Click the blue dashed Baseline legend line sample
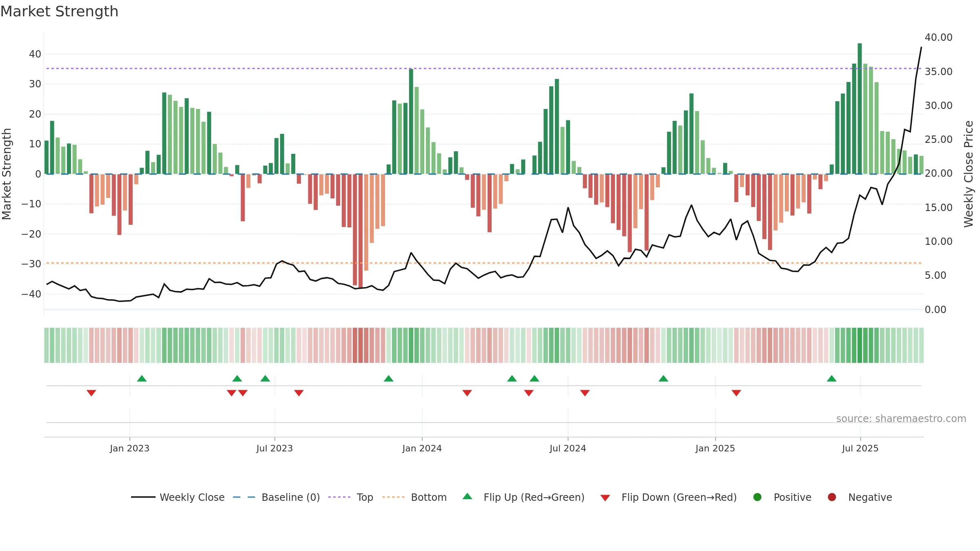This screenshot has width=980, height=551. [244, 497]
